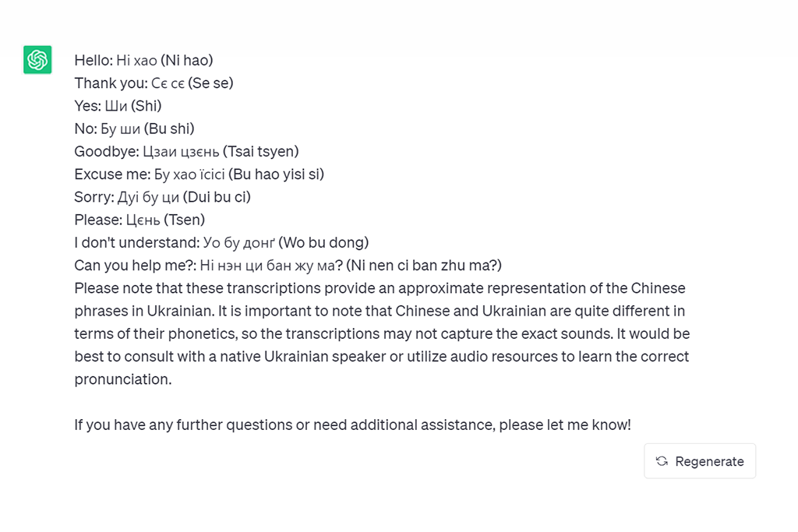The width and height of the screenshot is (798, 532).
Task: Click the word 'pronunciation.' ending the paragraph
Action: coord(122,379)
